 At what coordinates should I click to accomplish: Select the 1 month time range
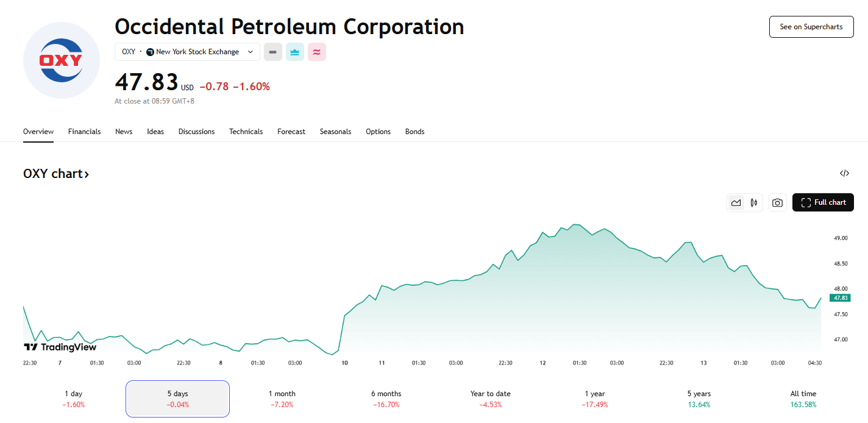(x=282, y=399)
